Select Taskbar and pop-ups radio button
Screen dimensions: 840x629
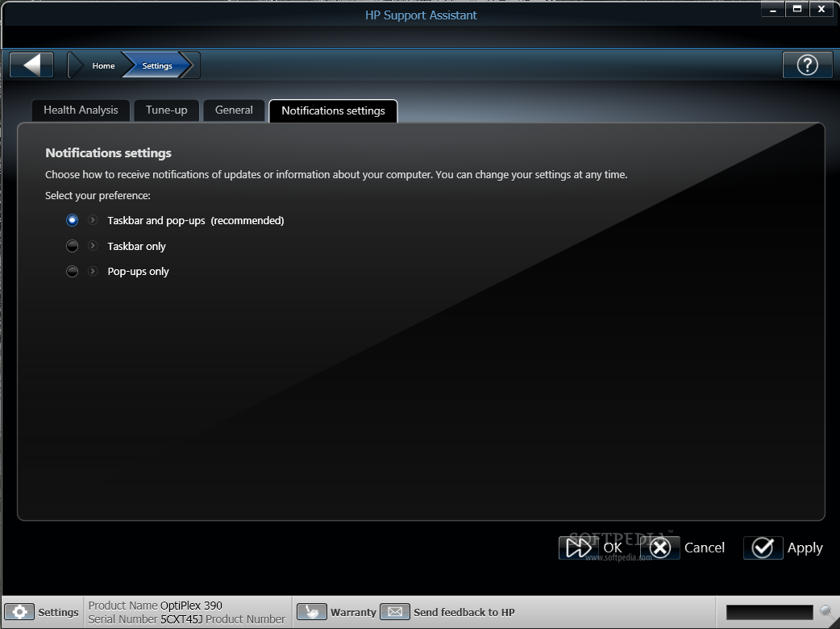tap(73, 220)
